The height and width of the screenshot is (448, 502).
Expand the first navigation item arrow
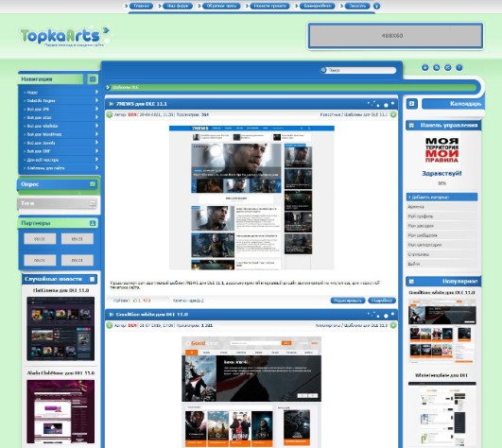click(96, 92)
